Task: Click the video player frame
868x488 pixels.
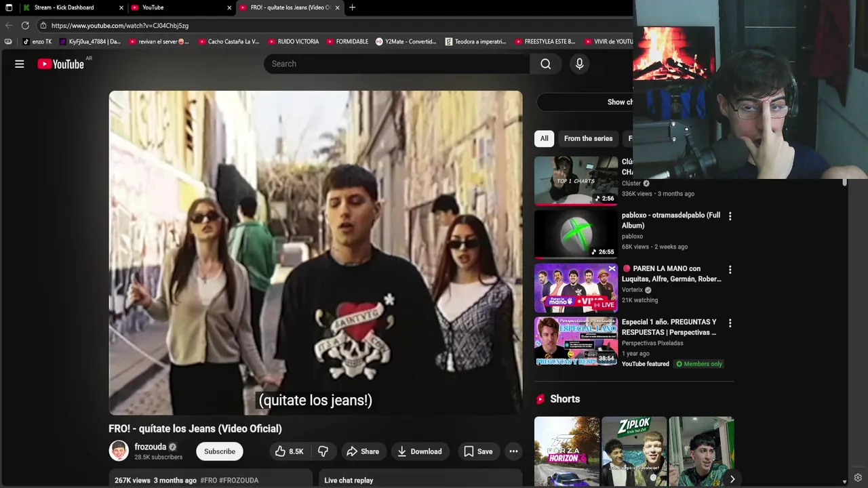Action: (315, 253)
